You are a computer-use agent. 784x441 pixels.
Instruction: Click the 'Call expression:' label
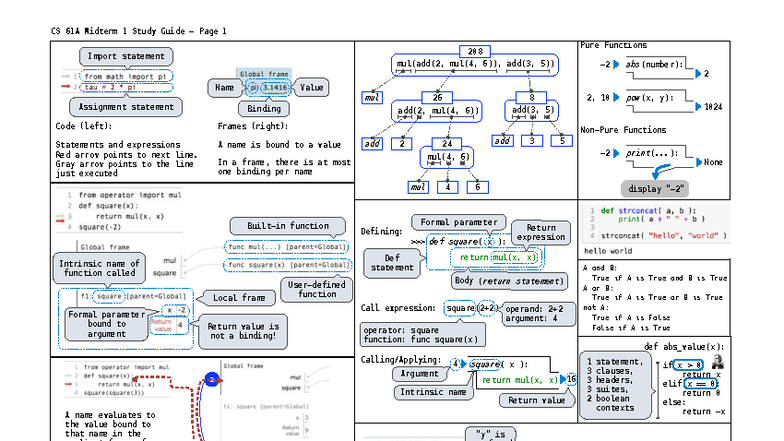coord(398,308)
